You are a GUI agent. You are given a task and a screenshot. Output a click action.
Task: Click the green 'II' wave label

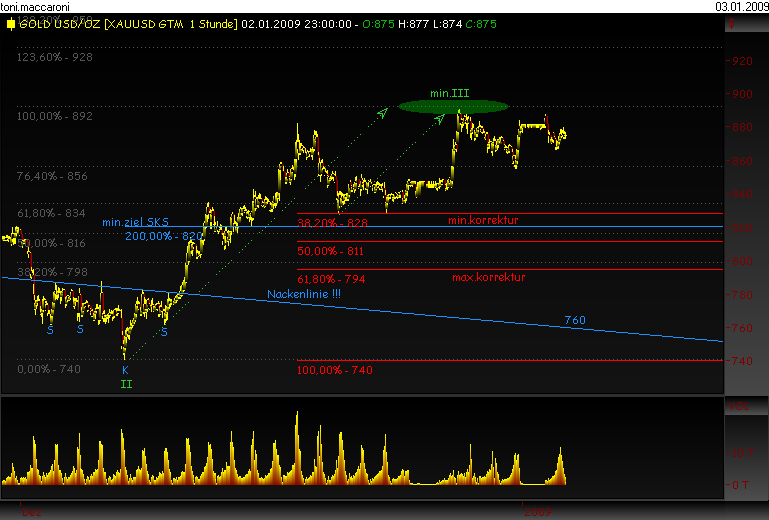(127, 384)
